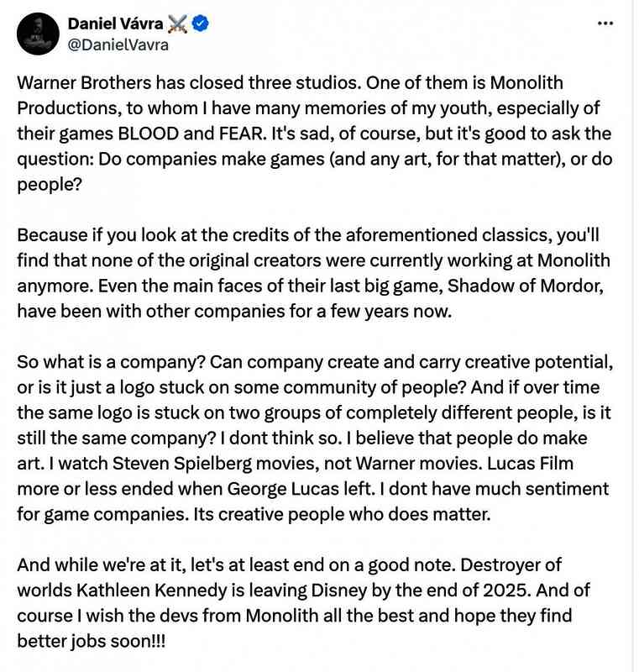
Task: Open the @DanielVavra handle link
Action: (118, 45)
